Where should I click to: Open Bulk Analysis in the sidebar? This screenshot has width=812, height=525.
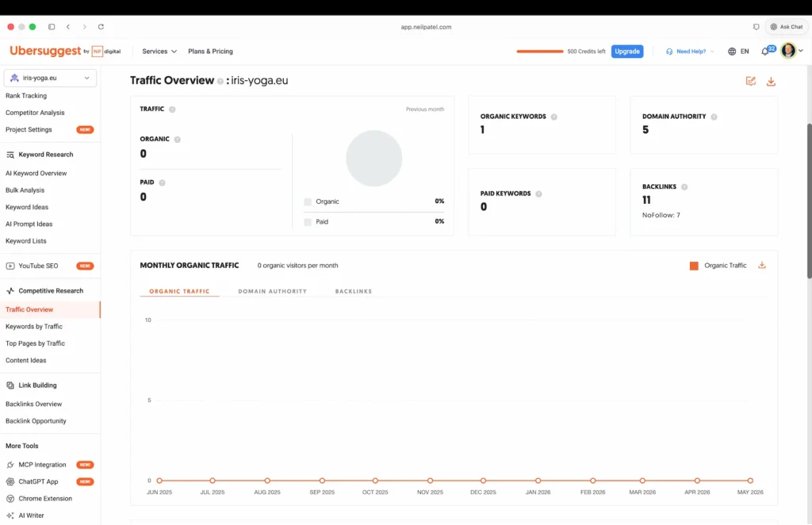click(25, 190)
